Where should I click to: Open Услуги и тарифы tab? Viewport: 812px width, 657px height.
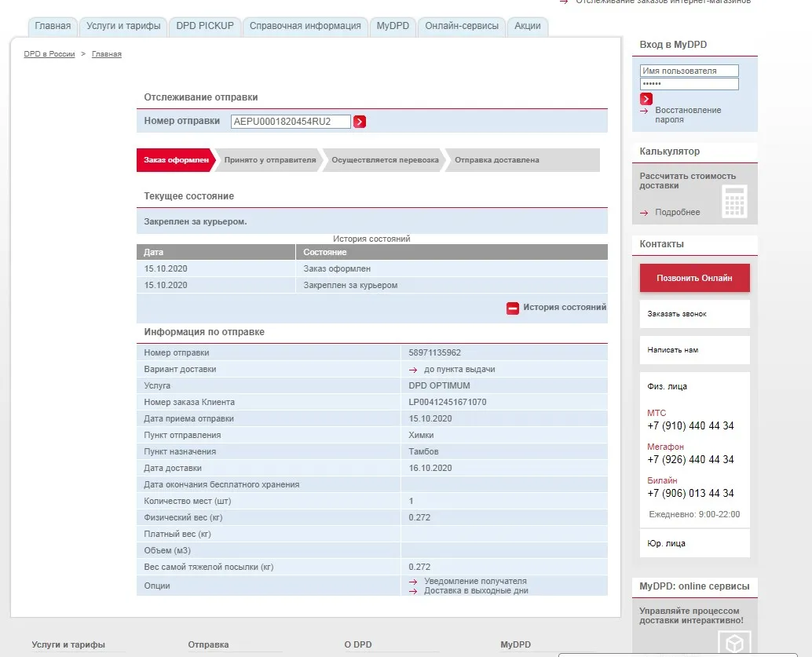tap(123, 26)
